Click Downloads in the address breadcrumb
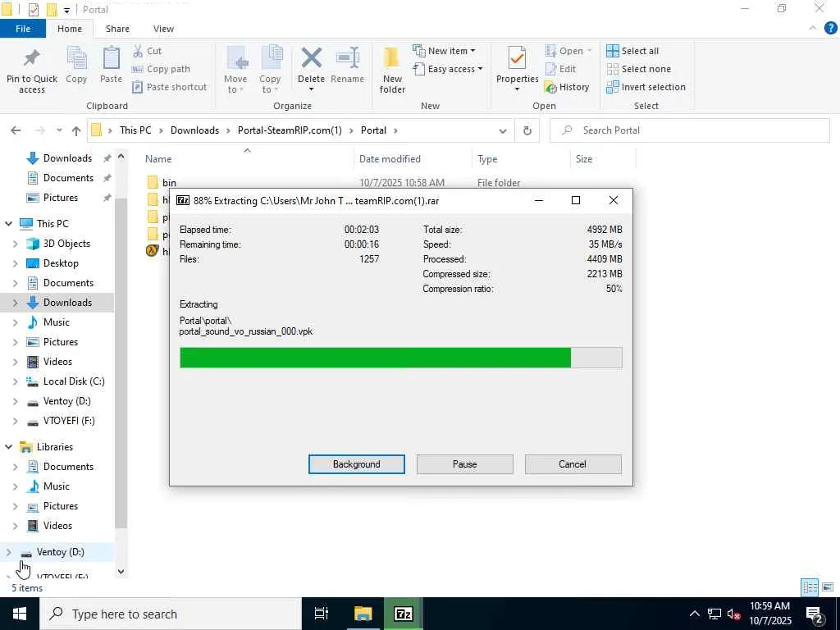This screenshot has height=630, width=840. click(194, 130)
